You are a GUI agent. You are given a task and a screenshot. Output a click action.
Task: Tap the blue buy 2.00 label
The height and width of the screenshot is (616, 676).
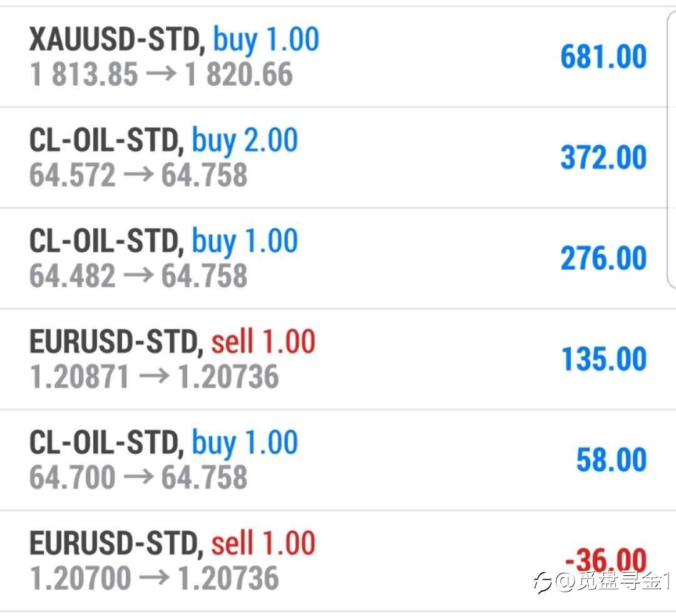(244, 140)
